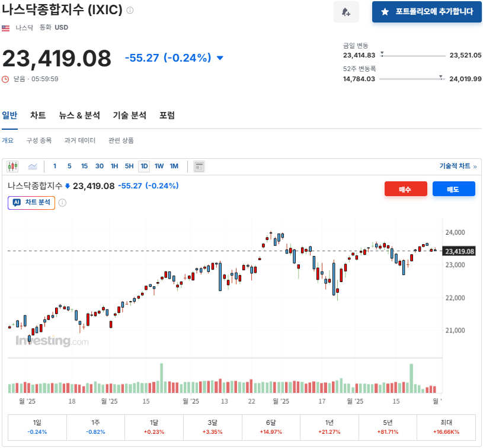The width and height of the screenshot is (483, 448).
Task: Click the large price 23,419.08 heading
Action: click(x=57, y=58)
